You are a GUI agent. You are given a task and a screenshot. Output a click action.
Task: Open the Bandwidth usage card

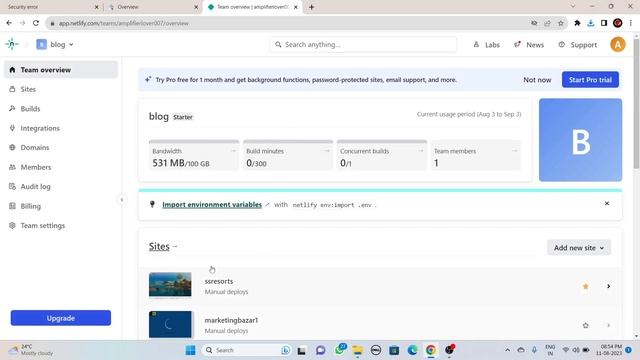pyautogui.click(x=194, y=155)
